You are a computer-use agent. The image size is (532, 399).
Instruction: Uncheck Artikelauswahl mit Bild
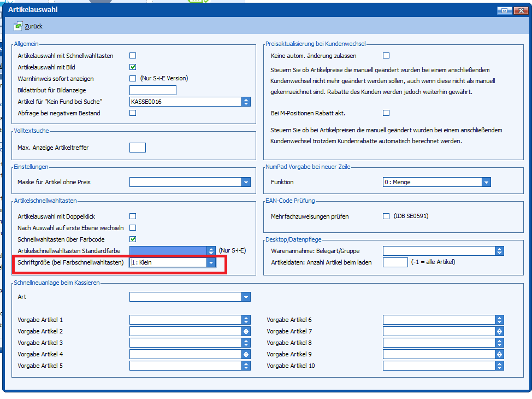(133, 67)
